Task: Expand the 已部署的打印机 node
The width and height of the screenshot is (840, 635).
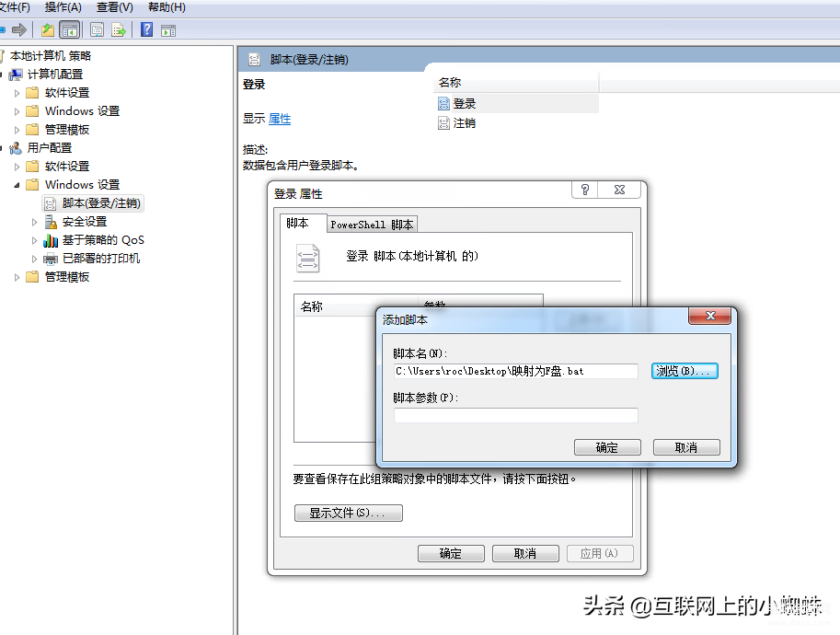Action: (x=34, y=259)
